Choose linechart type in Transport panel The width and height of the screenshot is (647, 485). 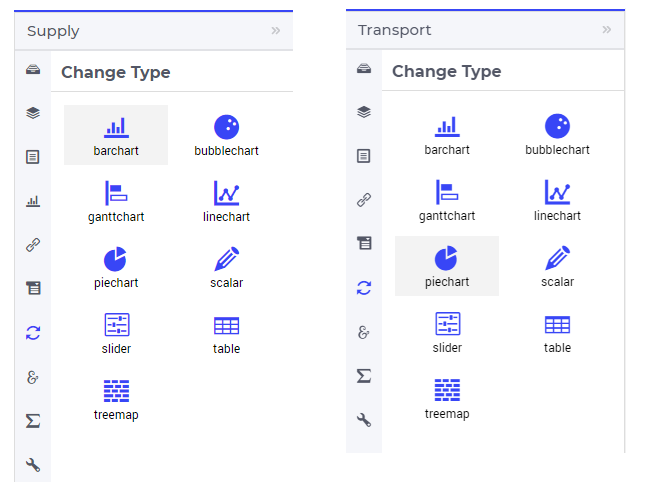(557, 200)
